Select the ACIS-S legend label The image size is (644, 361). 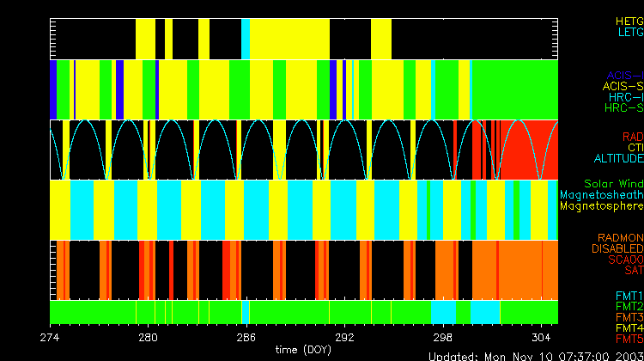point(623,86)
